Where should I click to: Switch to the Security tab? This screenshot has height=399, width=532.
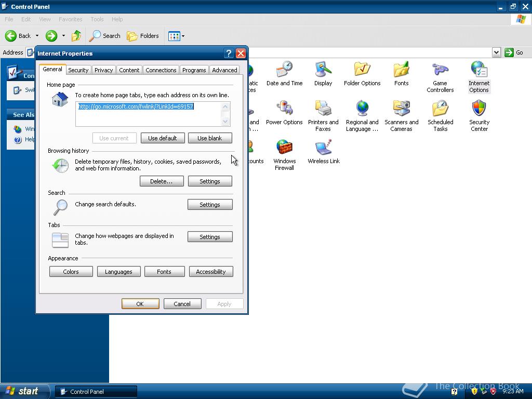point(78,70)
